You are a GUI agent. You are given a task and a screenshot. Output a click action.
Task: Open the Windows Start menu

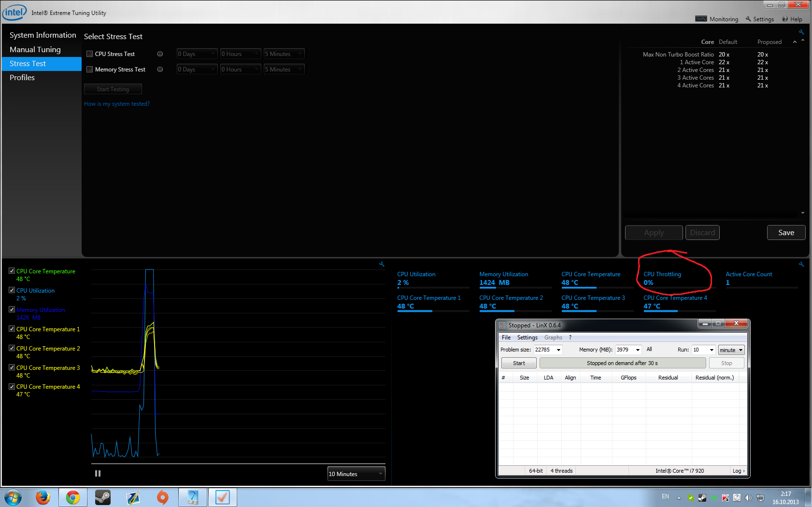(x=13, y=497)
